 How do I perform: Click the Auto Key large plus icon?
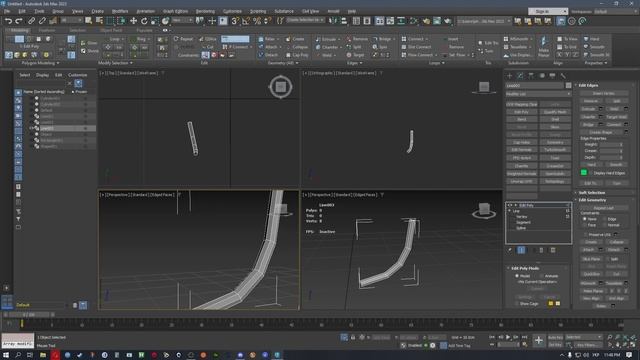(539, 340)
